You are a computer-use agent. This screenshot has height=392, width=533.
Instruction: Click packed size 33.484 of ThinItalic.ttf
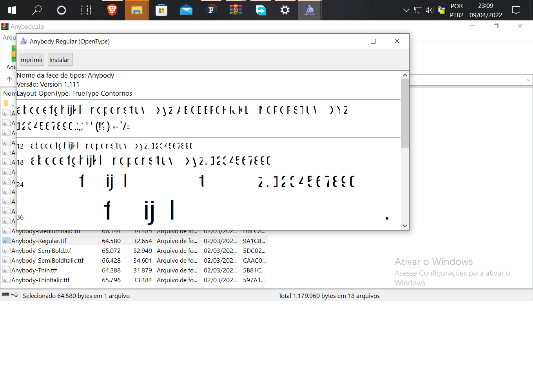pyautogui.click(x=143, y=280)
